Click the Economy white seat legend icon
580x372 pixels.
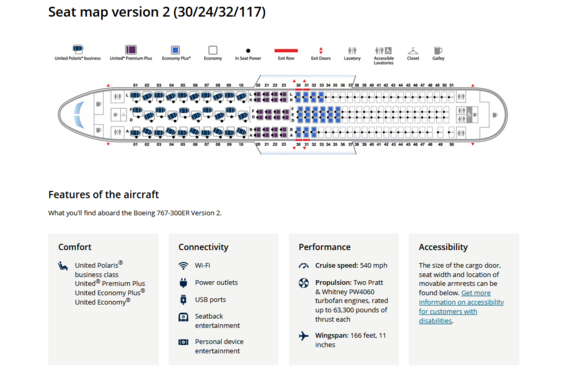tap(213, 50)
